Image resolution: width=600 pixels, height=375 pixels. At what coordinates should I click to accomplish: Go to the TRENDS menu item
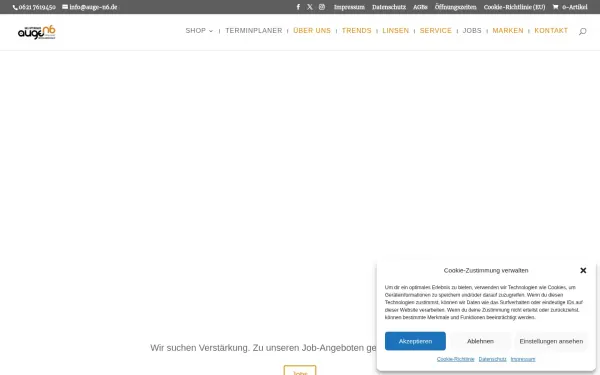pos(357,31)
